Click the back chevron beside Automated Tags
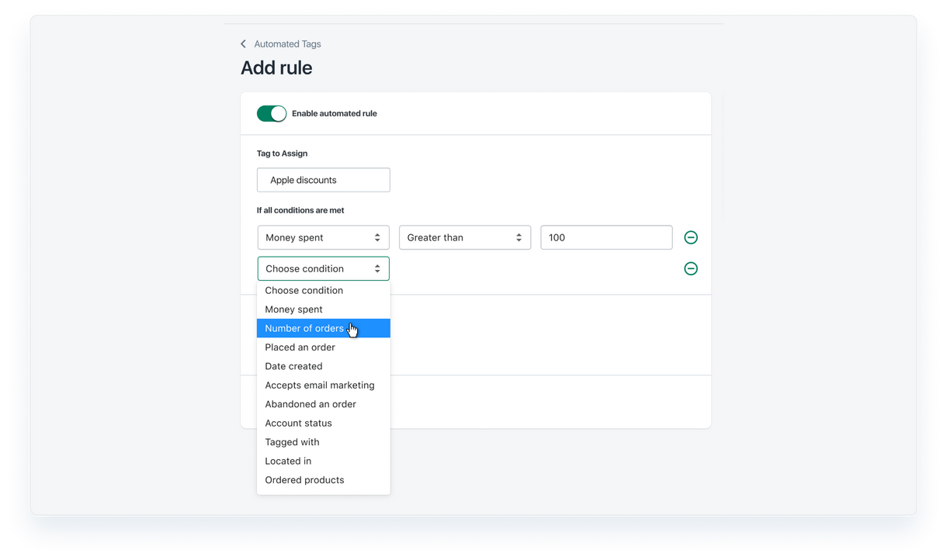 243,44
